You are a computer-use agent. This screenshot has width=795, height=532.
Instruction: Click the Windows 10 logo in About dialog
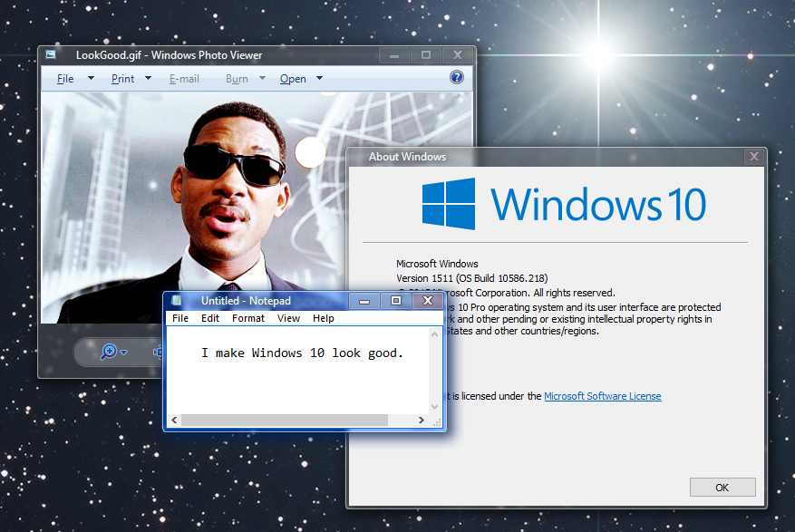click(564, 204)
